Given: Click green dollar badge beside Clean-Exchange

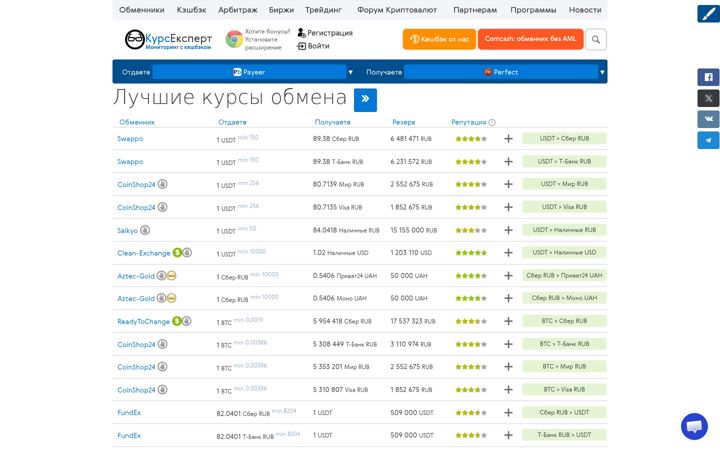Looking at the screenshot, I should point(177,253).
